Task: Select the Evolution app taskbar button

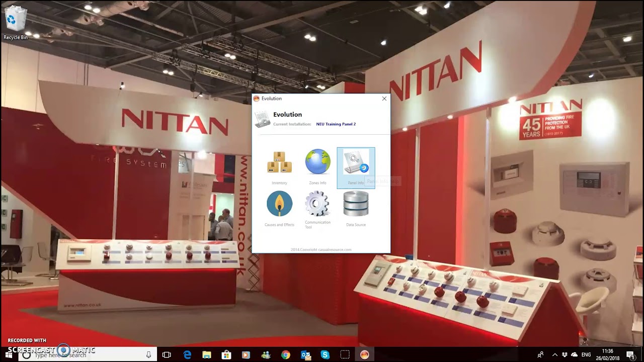Action: pyautogui.click(x=365, y=354)
